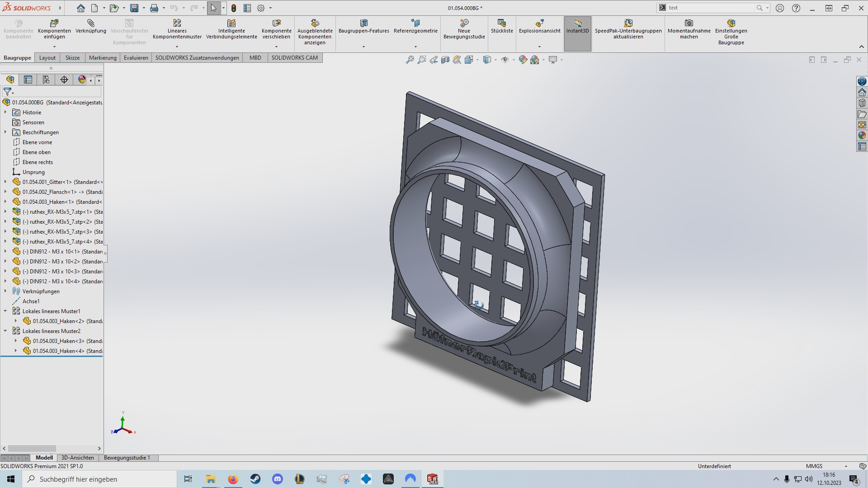Switch to the Evaluieren tab
The image size is (868, 488).
[136, 58]
